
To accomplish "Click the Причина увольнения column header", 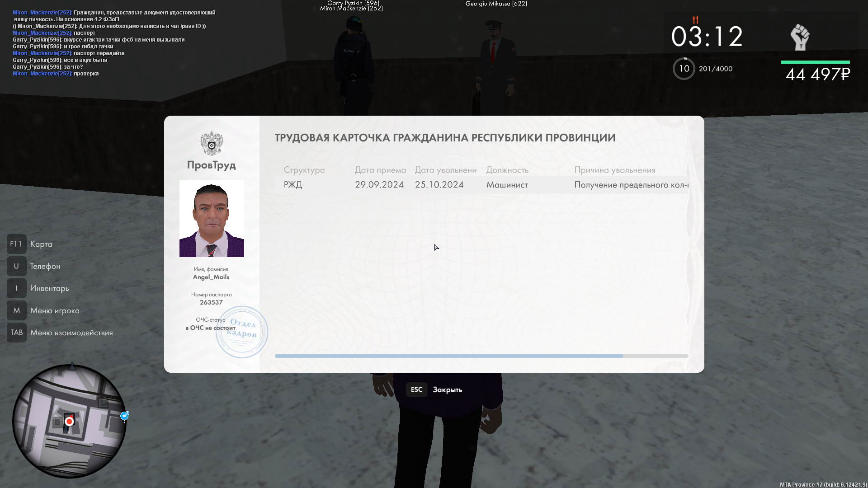I will click(x=614, y=170).
